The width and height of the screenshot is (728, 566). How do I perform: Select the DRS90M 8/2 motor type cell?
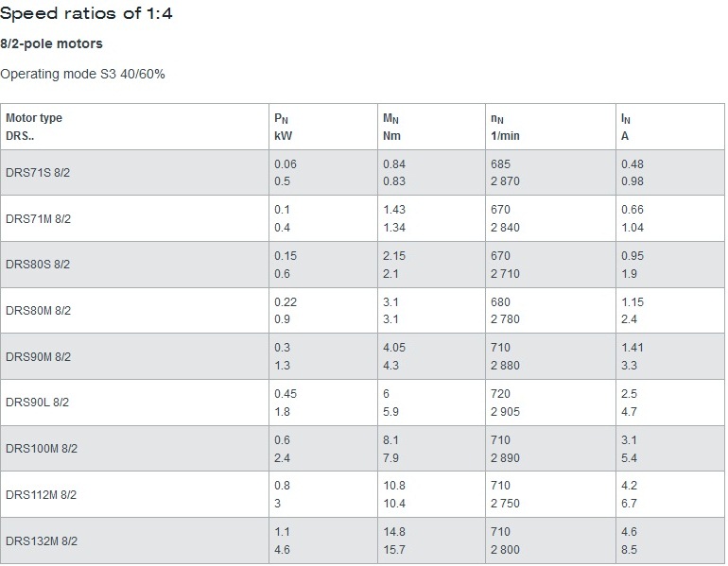pyautogui.click(x=39, y=357)
